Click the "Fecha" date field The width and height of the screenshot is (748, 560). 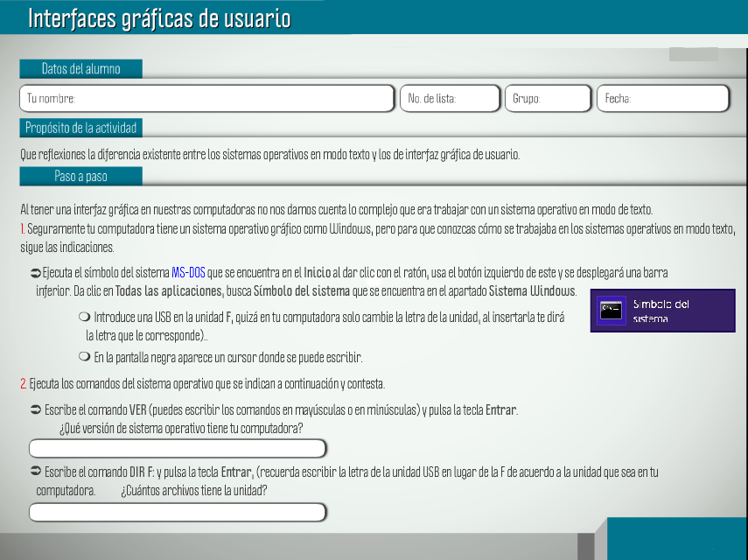click(662, 99)
